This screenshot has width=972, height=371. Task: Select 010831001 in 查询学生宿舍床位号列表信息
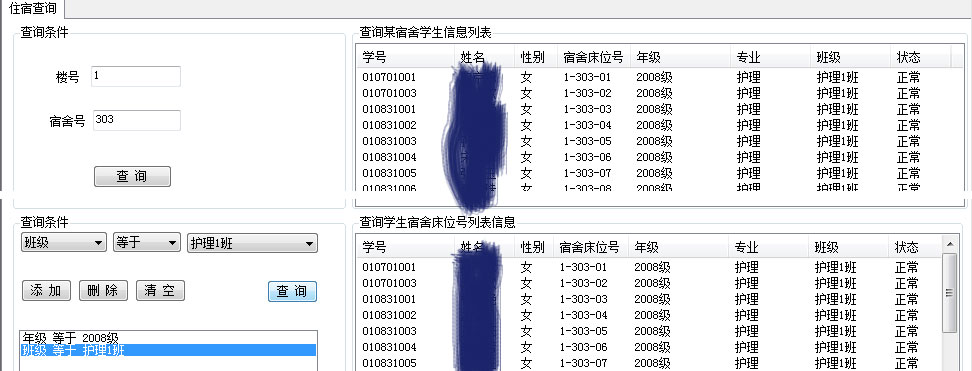pos(389,299)
